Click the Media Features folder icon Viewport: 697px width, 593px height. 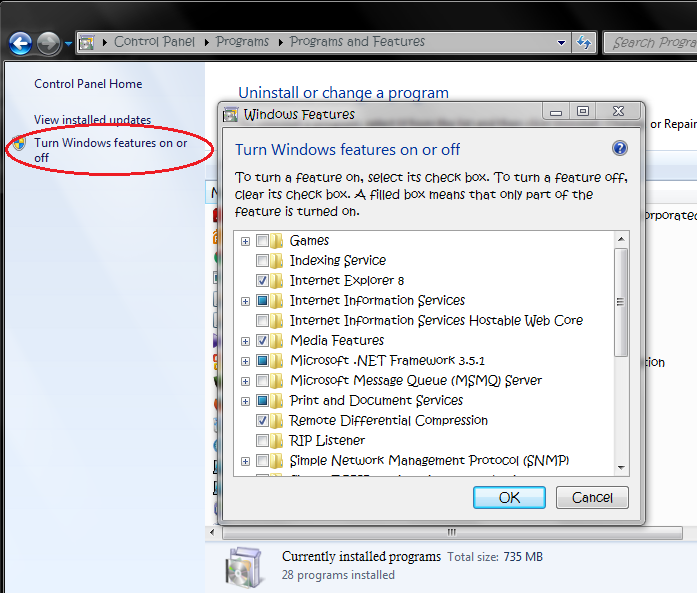pyautogui.click(x=276, y=341)
